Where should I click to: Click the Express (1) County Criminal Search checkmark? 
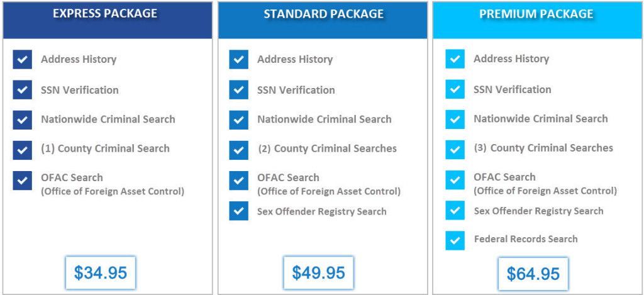point(23,150)
